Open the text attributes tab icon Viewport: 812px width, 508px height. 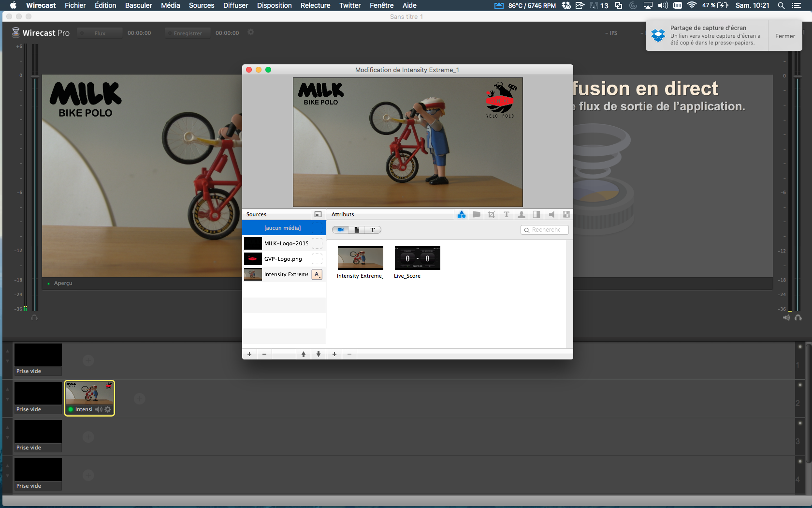pyautogui.click(x=507, y=214)
